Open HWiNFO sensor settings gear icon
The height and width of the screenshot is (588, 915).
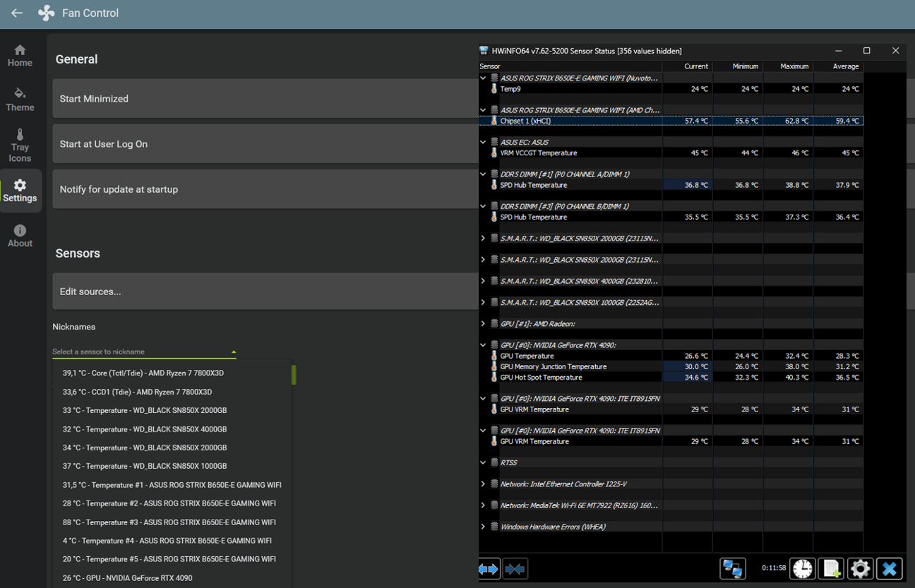coord(860,568)
